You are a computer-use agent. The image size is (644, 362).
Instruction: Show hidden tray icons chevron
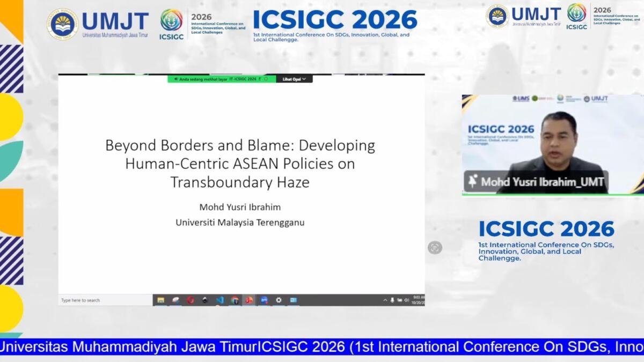385,300
